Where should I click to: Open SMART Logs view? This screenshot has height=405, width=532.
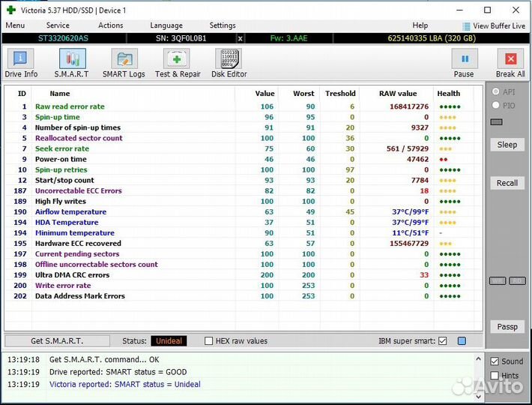[124, 63]
